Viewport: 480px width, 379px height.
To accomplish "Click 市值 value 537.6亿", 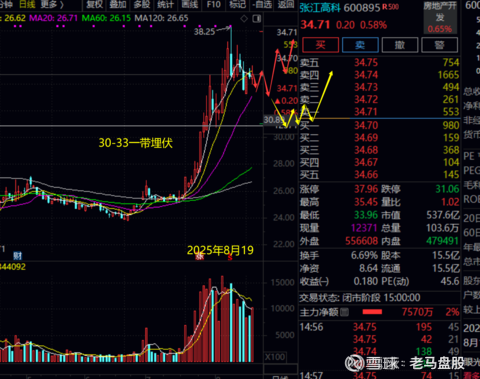I will 443,215.
